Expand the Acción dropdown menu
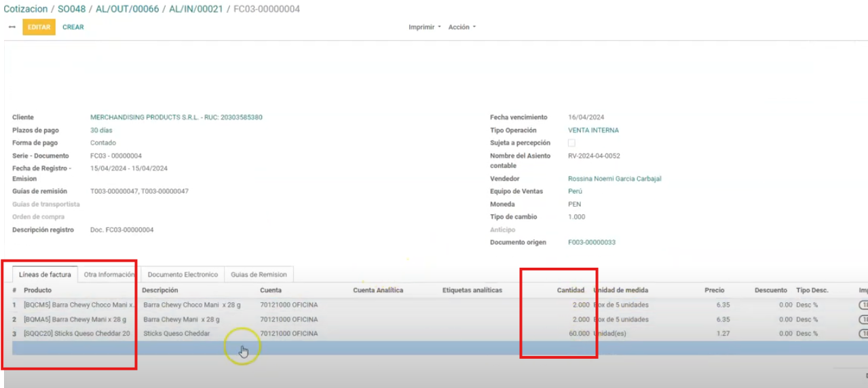This screenshot has height=388, width=868. tap(461, 27)
